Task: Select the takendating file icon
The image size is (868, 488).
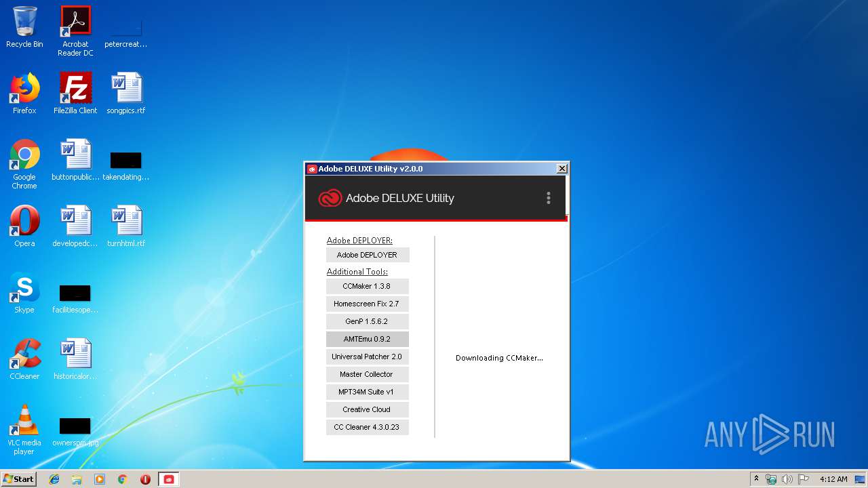Action: pos(126,166)
